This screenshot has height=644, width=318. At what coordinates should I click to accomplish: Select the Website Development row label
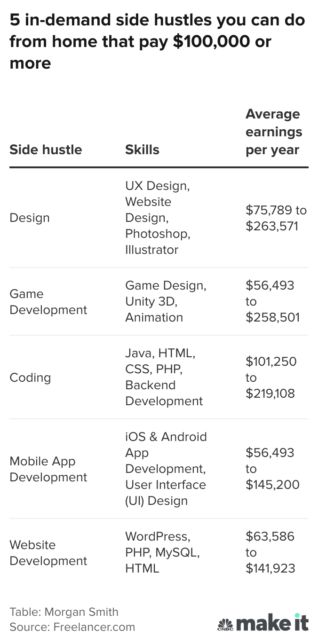click(48, 553)
